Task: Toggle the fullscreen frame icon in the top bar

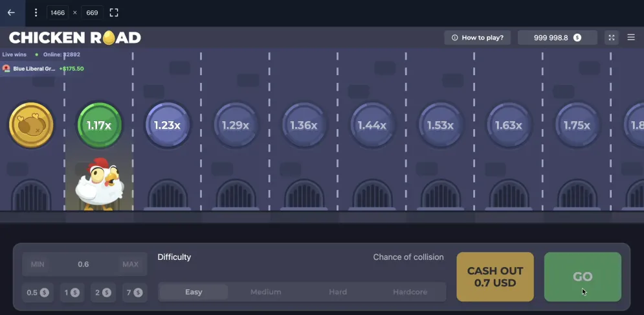Action: pyautogui.click(x=114, y=13)
